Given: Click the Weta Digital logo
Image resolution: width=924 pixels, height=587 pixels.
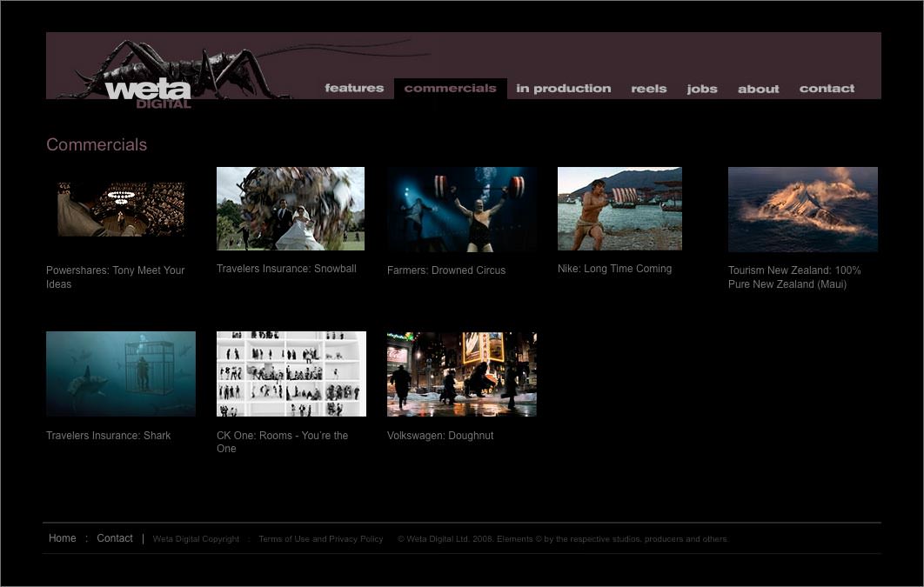Looking at the screenshot, I should [x=148, y=94].
